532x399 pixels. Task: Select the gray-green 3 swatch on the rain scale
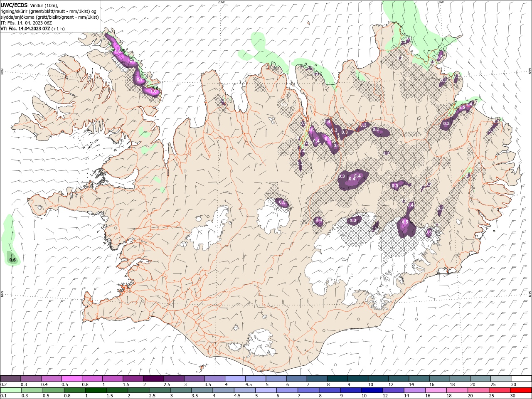181,390
